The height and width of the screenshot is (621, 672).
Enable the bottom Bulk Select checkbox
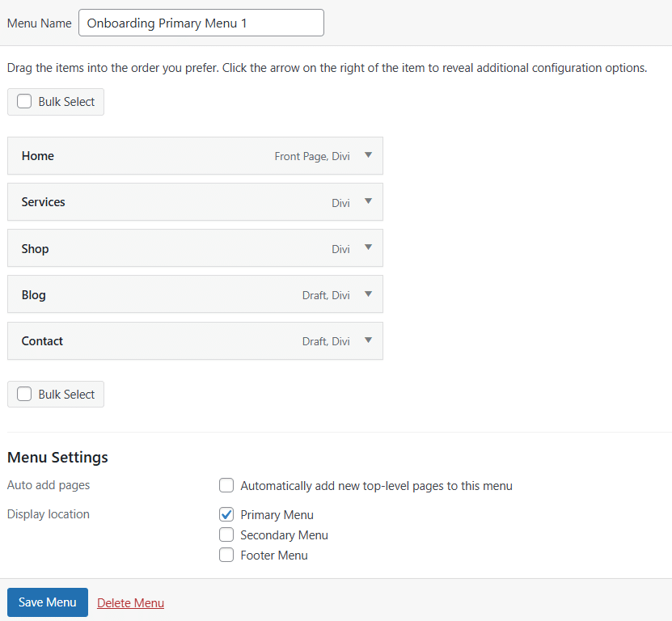coord(24,394)
